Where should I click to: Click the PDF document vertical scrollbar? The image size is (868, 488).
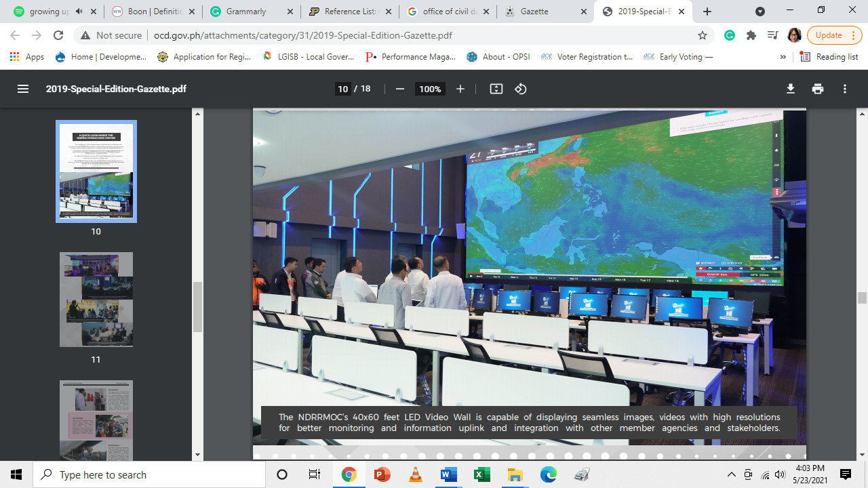862,298
